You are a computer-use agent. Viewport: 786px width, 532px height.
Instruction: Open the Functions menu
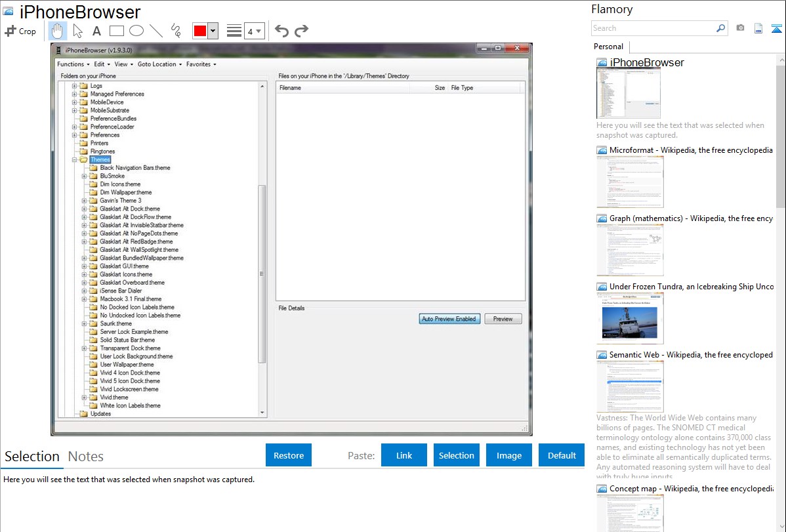point(73,64)
